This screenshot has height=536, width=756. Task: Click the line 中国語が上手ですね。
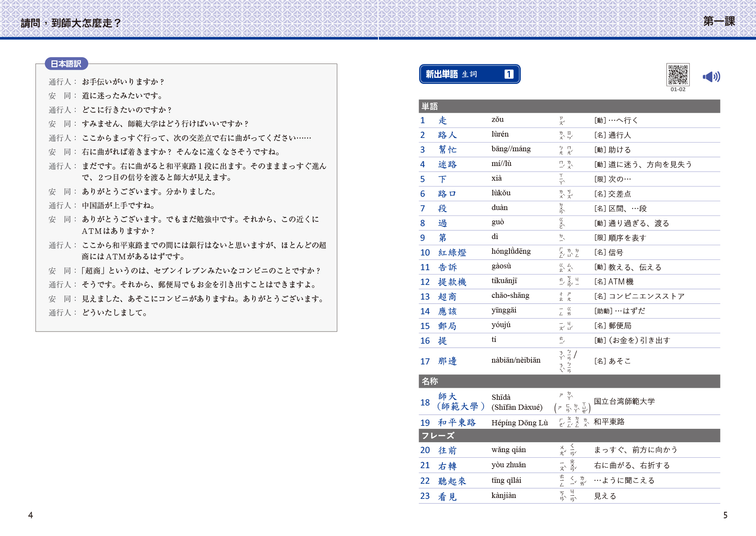click(119, 205)
